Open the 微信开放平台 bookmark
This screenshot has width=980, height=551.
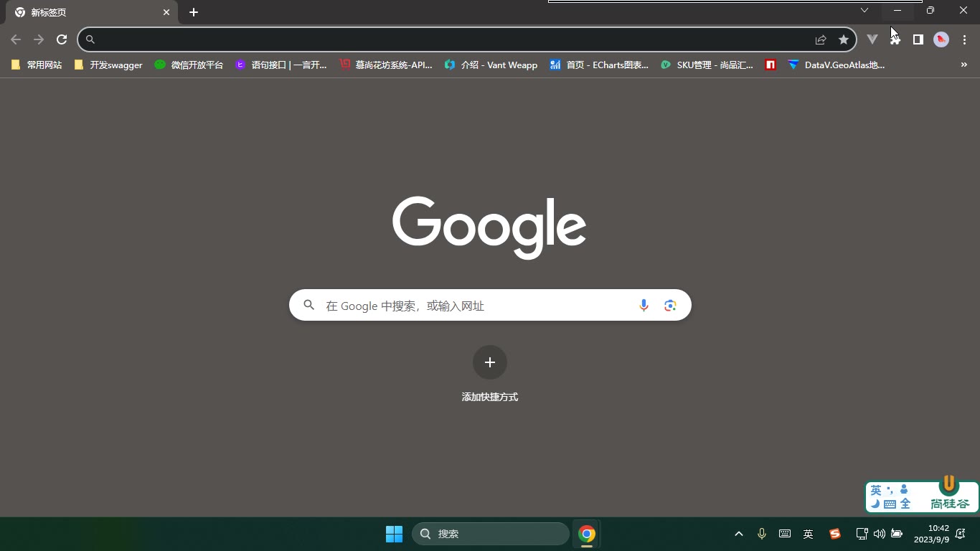point(189,65)
